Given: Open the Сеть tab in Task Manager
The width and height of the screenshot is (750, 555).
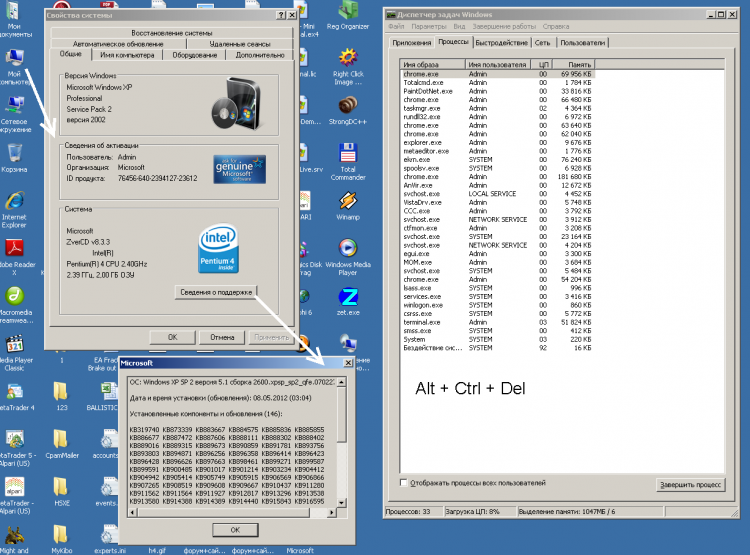Looking at the screenshot, I should pos(542,43).
